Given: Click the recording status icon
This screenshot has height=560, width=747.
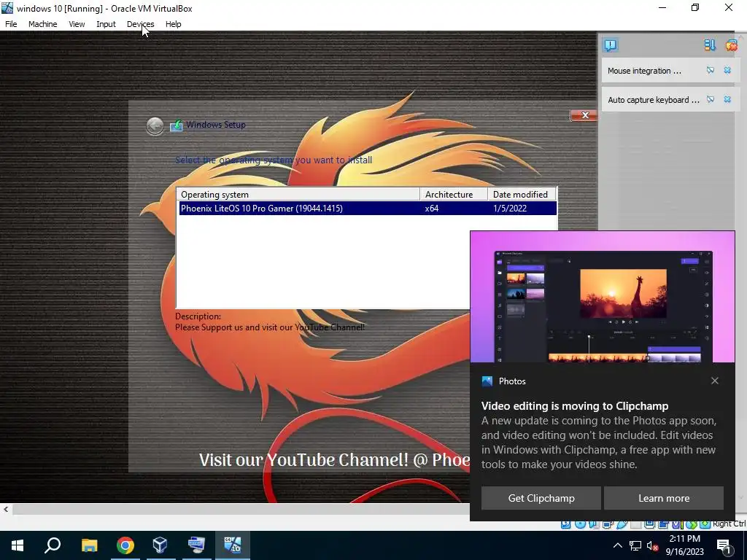Looking at the screenshot, I should pos(663,524).
